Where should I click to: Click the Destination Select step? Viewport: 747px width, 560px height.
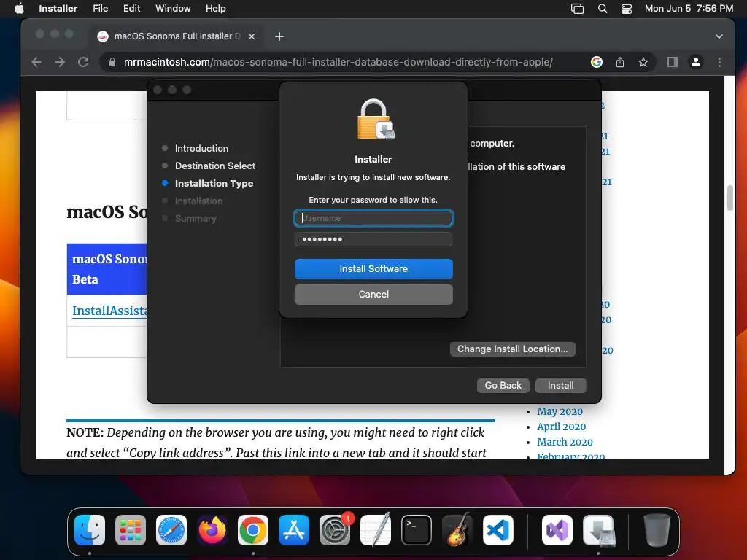click(215, 166)
